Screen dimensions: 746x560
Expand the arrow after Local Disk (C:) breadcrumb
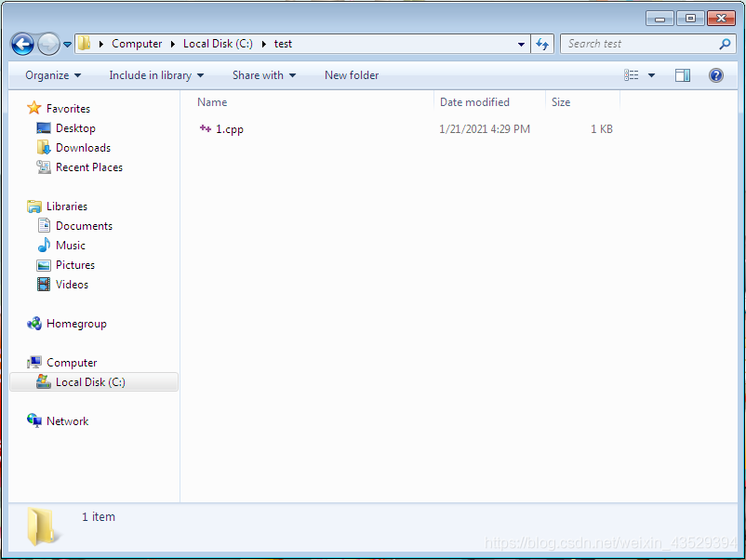263,44
